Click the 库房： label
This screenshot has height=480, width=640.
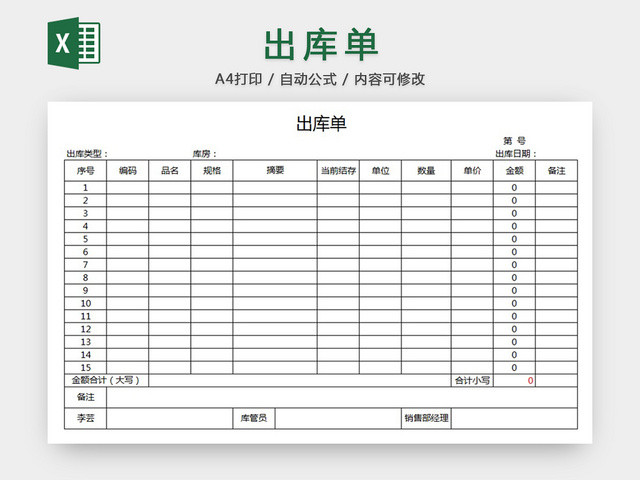click(204, 154)
